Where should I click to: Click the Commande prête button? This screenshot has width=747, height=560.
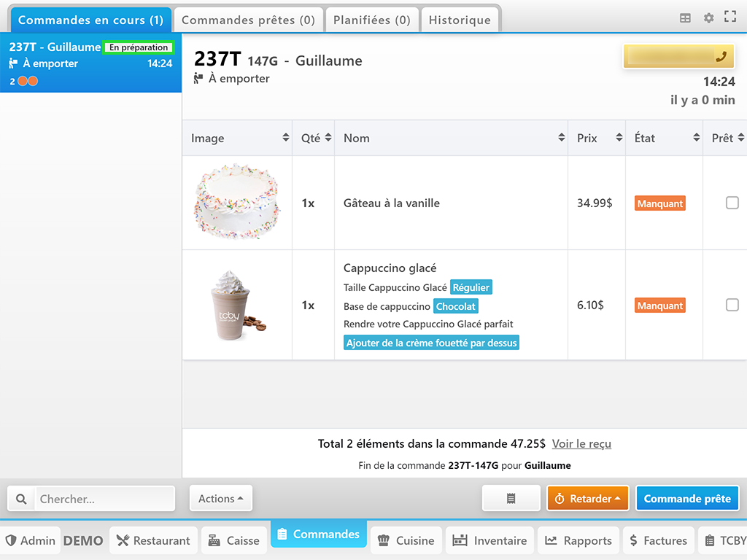point(686,499)
